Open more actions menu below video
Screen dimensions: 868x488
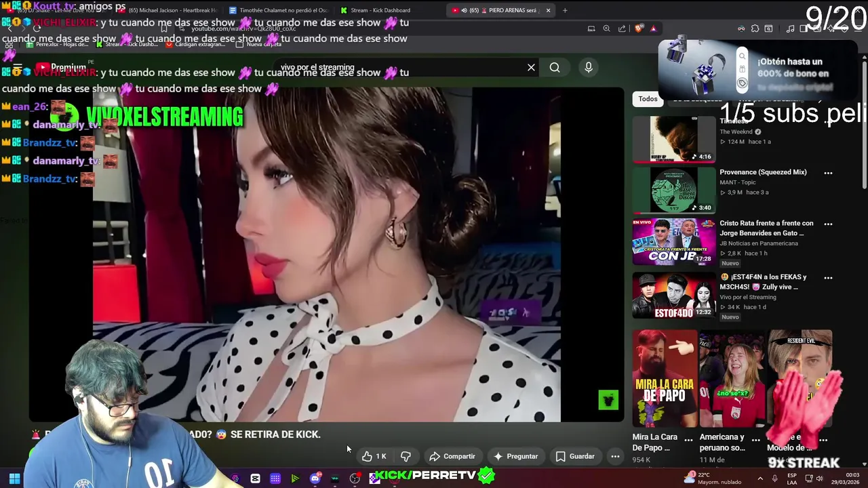pos(615,456)
